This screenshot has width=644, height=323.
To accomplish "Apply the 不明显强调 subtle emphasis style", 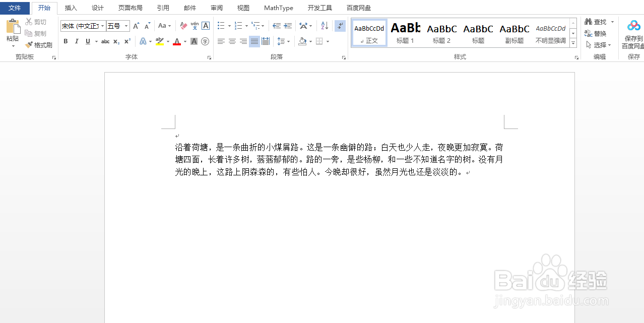I will point(551,33).
